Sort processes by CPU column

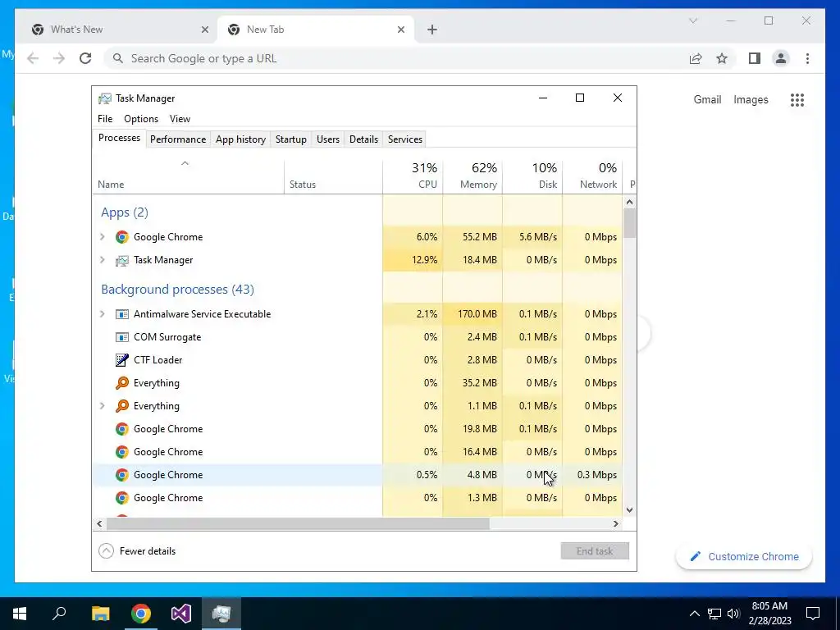click(x=413, y=176)
